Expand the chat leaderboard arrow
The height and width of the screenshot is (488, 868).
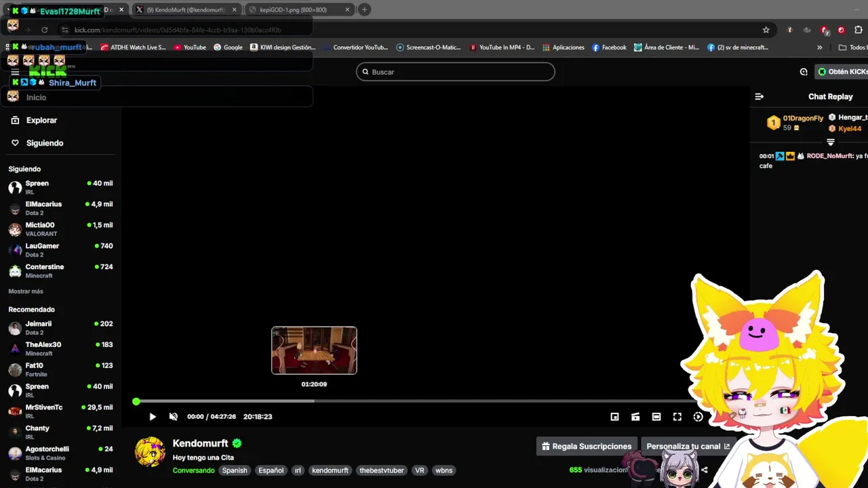pos(831,142)
